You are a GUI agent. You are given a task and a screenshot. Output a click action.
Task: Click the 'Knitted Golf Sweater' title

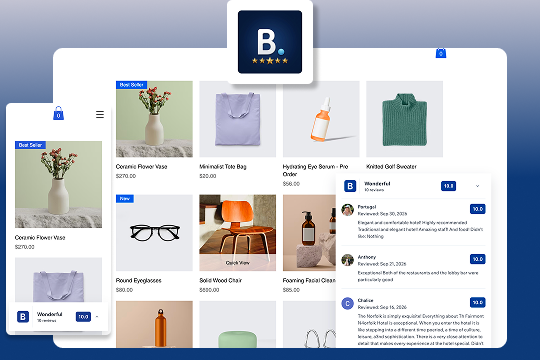click(x=392, y=167)
